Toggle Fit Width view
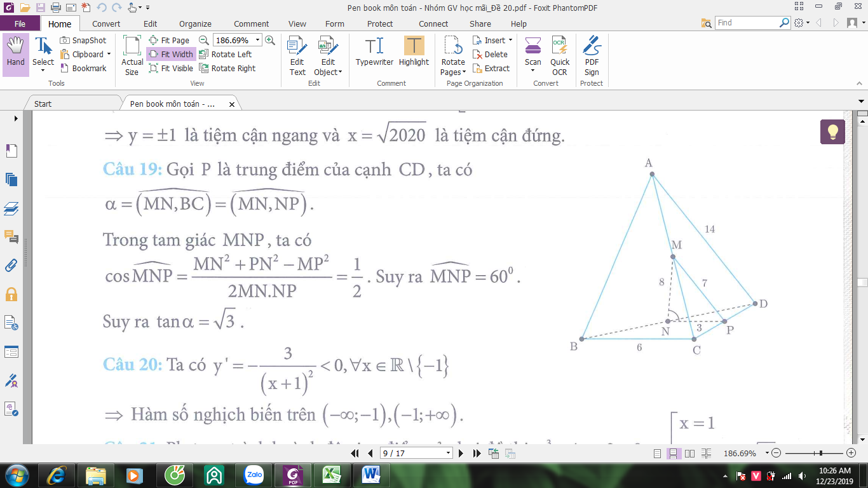868x488 pixels. (x=170, y=54)
